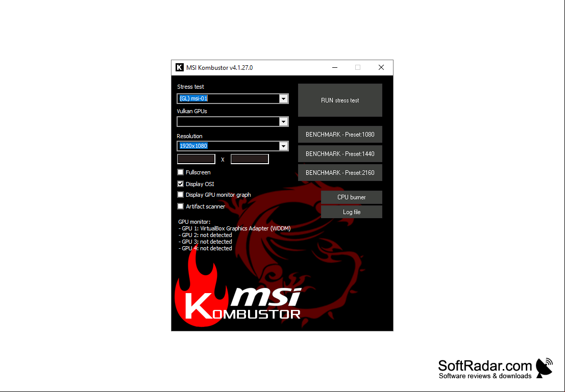Enable Display GPU monitor graph checkbox
565x392 pixels.
[181, 195]
